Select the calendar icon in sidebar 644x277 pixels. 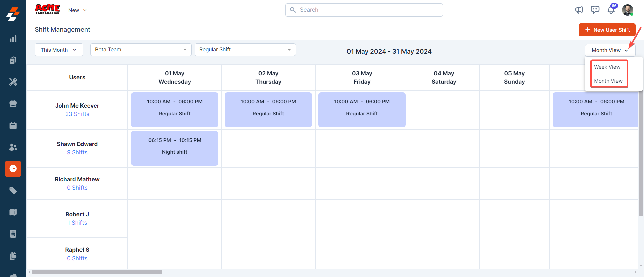coord(13,126)
